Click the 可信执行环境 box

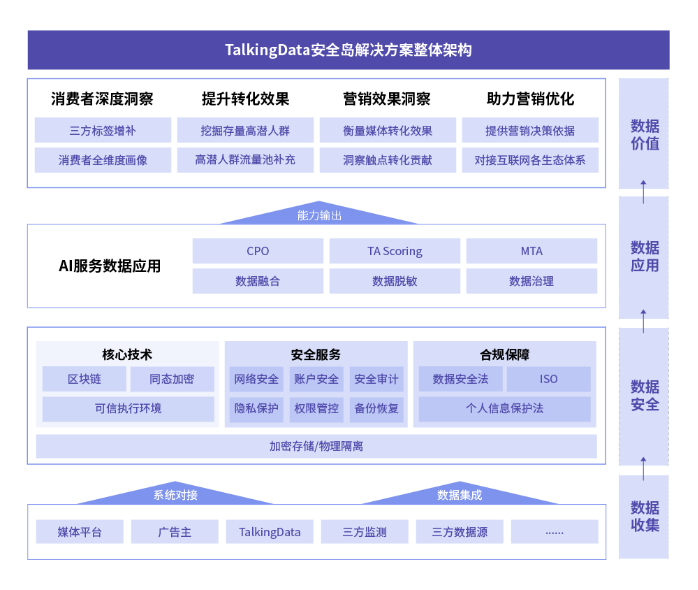[128, 409]
